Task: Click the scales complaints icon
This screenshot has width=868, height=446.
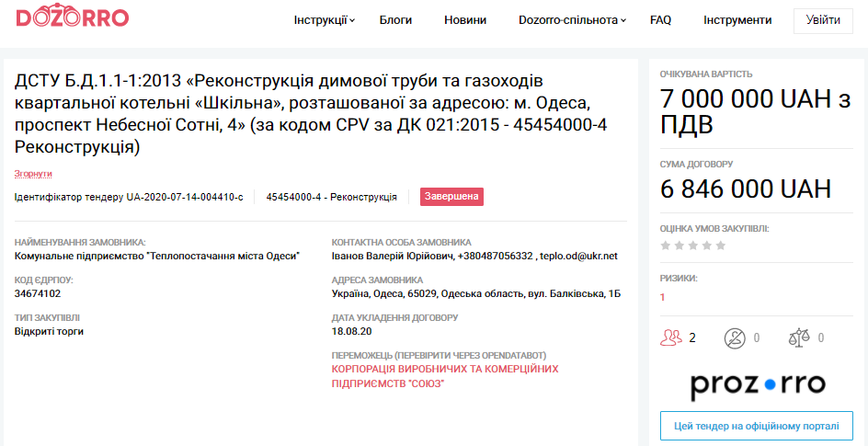Action: [799, 337]
